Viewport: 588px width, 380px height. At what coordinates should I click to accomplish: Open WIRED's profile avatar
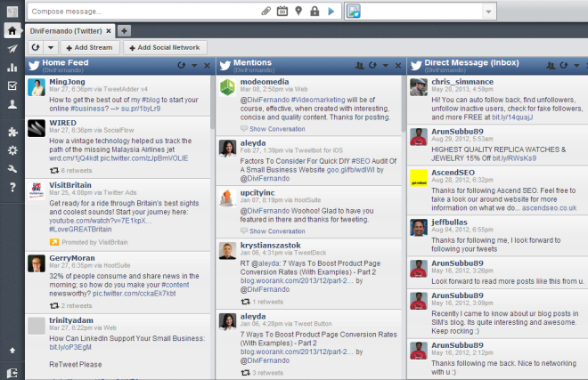point(37,128)
